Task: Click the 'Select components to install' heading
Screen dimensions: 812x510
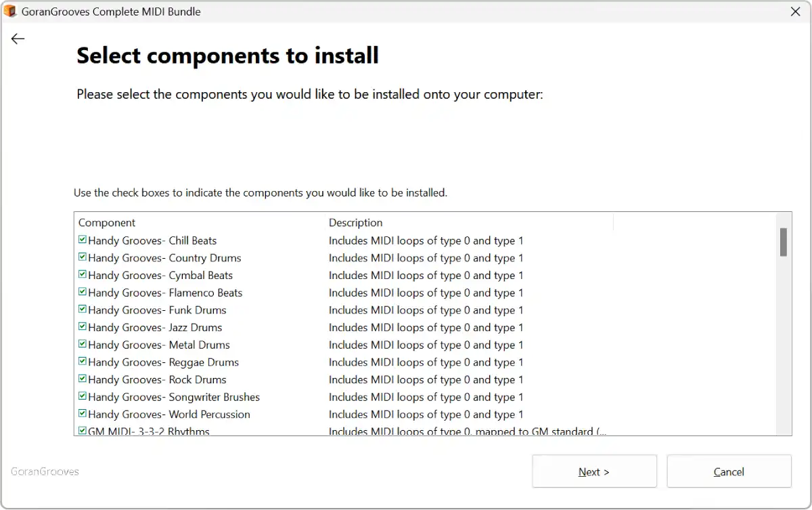Action: pyautogui.click(x=227, y=56)
